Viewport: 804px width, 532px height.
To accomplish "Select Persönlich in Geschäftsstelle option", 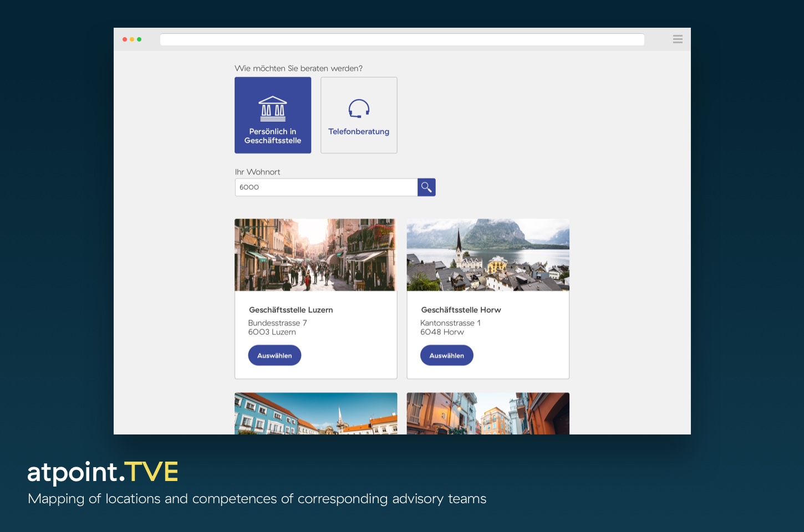I will tap(273, 115).
